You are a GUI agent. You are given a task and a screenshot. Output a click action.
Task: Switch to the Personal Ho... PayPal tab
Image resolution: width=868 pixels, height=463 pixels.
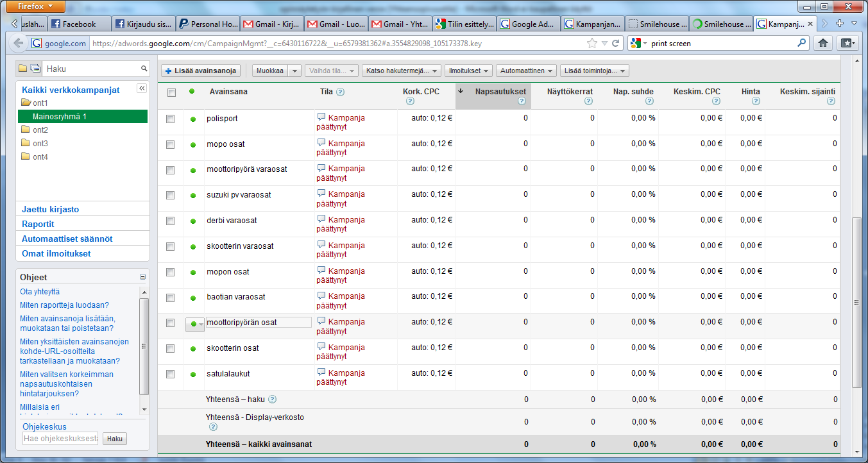(207, 24)
